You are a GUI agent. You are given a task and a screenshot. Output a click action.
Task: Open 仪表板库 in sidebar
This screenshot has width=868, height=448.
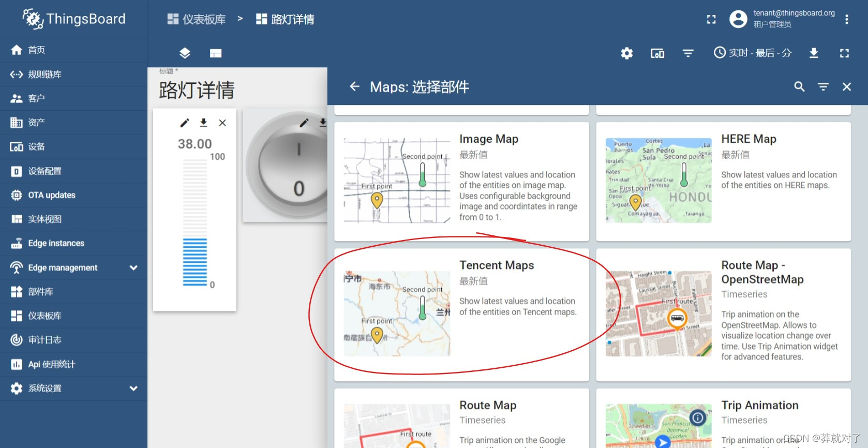(73, 316)
